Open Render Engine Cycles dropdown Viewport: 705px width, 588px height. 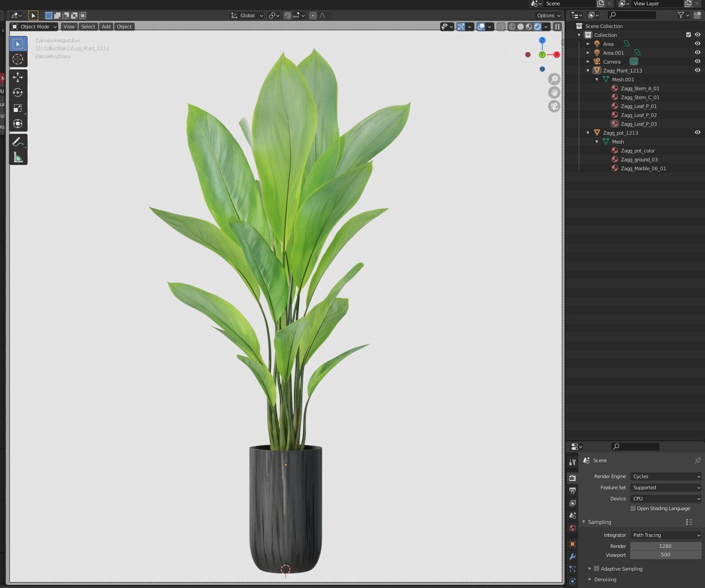pyautogui.click(x=666, y=476)
